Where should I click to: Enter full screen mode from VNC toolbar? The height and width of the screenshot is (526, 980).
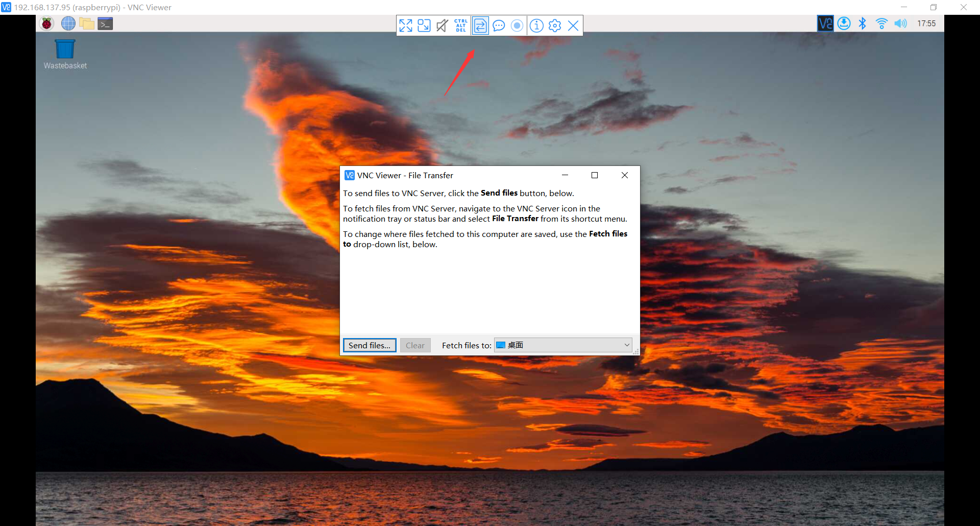(x=406, y=26)
